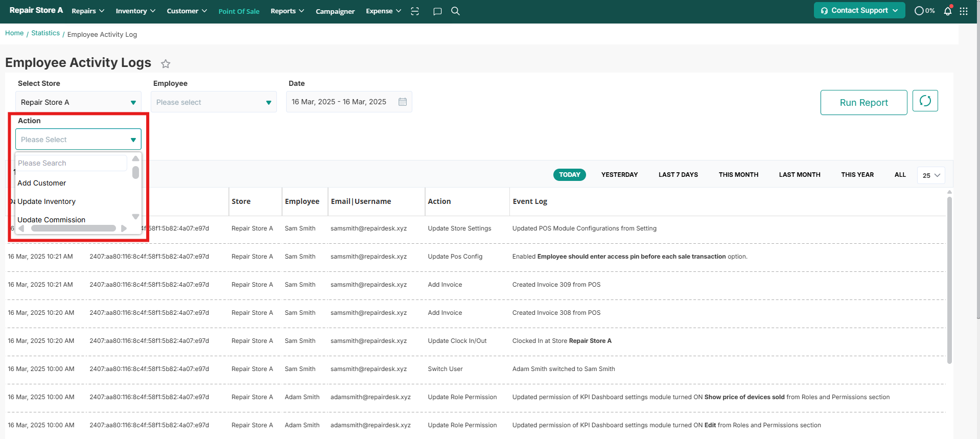Open the Inventory menu
Image resolution: width=980 pixels, height=439 pixels.
click(x=135, y=11)
